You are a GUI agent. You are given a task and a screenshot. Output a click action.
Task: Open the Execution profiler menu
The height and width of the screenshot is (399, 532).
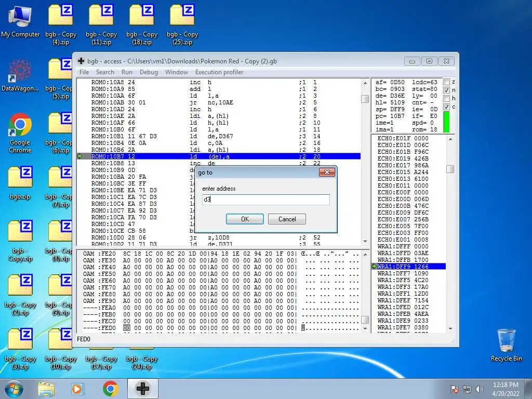pos(219,72)
